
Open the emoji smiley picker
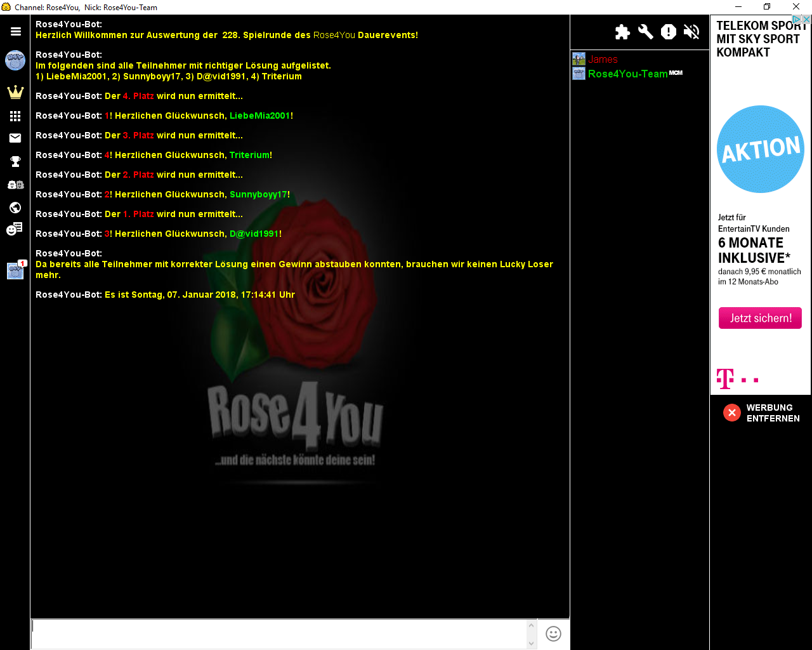pos(553,634)
